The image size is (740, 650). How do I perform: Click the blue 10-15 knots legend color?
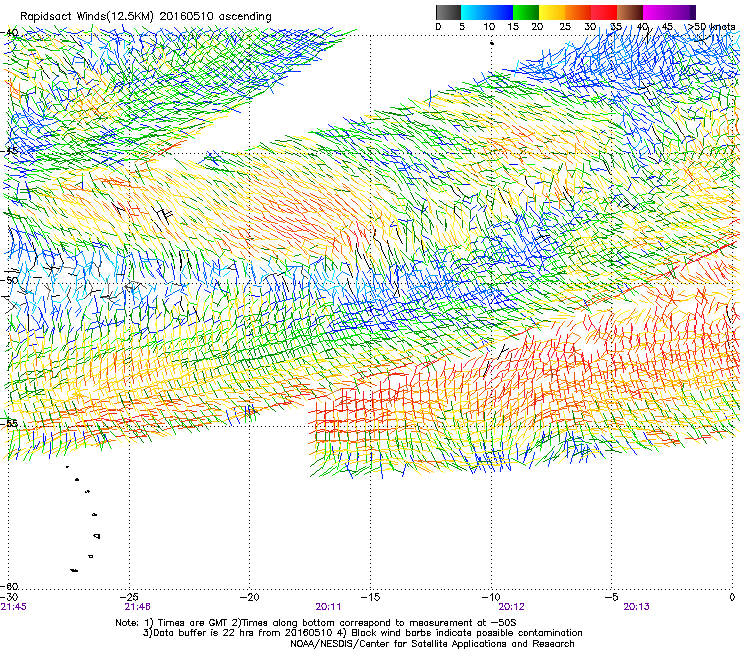point(500,12)
